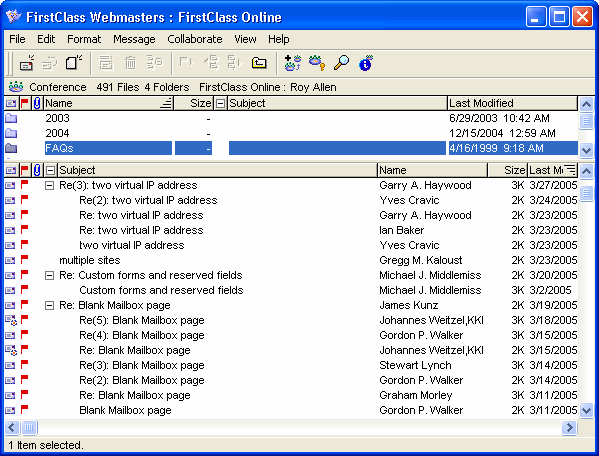The height and width of the screenshot is (456, 599).
Task: Sort message list by Name column header
Action: [x=432, y=170]
